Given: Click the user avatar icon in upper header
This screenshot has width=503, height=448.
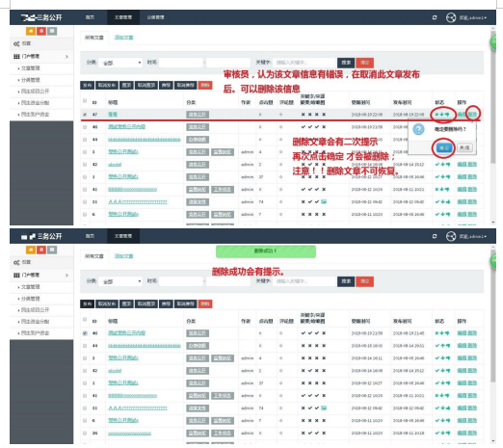Looking at the screenshot, I should [x=451, y=17].
